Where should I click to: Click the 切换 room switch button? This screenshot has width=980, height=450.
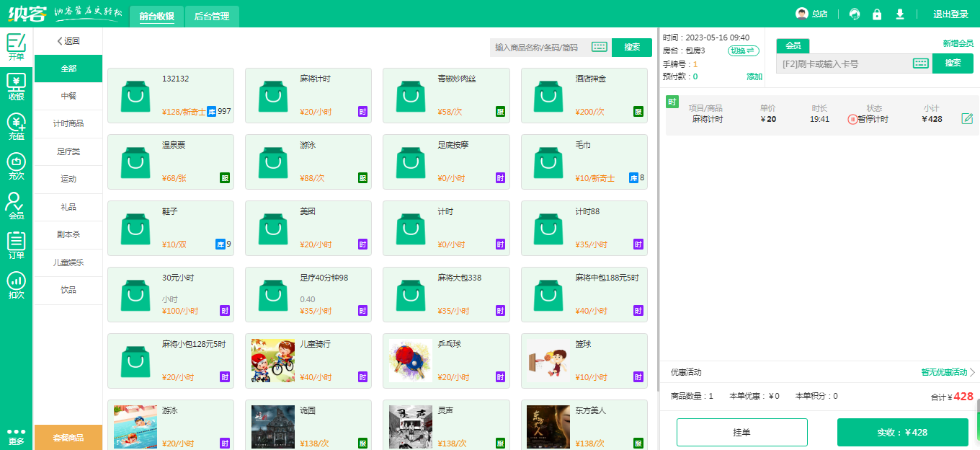[743, 50]
